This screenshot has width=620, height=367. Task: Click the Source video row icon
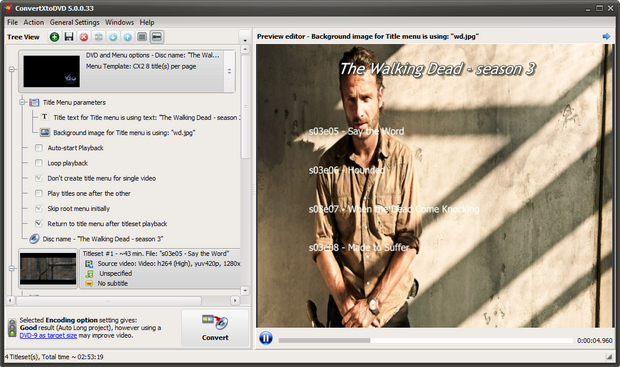point(89,264)
